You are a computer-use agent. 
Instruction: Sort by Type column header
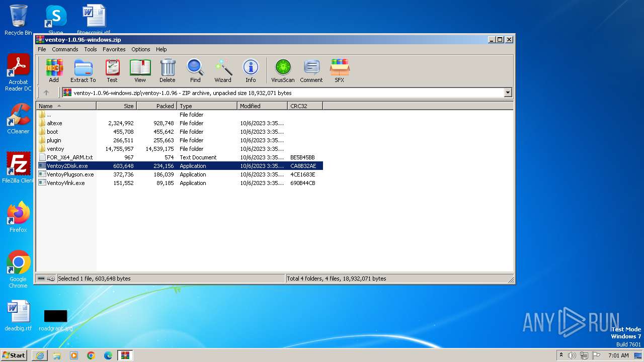pyautogui.click(x=207, y=106)
